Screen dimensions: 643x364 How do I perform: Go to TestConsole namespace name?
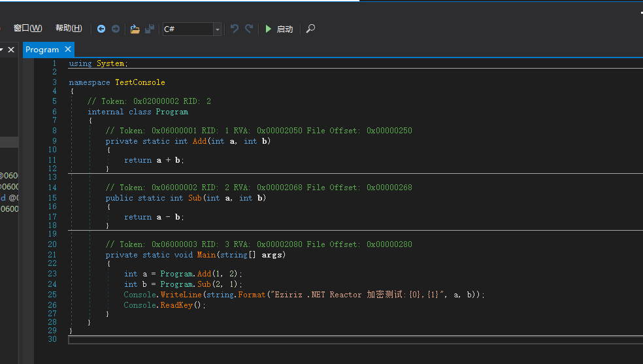(140, 82)
